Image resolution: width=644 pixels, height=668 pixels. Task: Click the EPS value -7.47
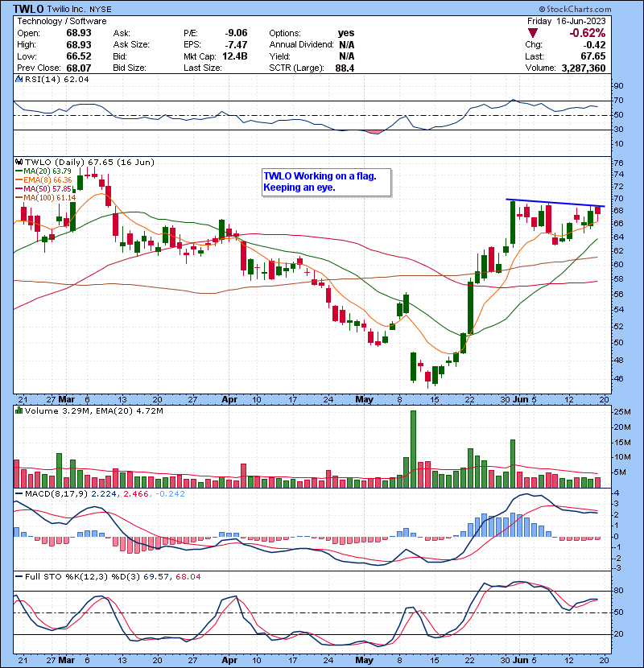(236, 45)
